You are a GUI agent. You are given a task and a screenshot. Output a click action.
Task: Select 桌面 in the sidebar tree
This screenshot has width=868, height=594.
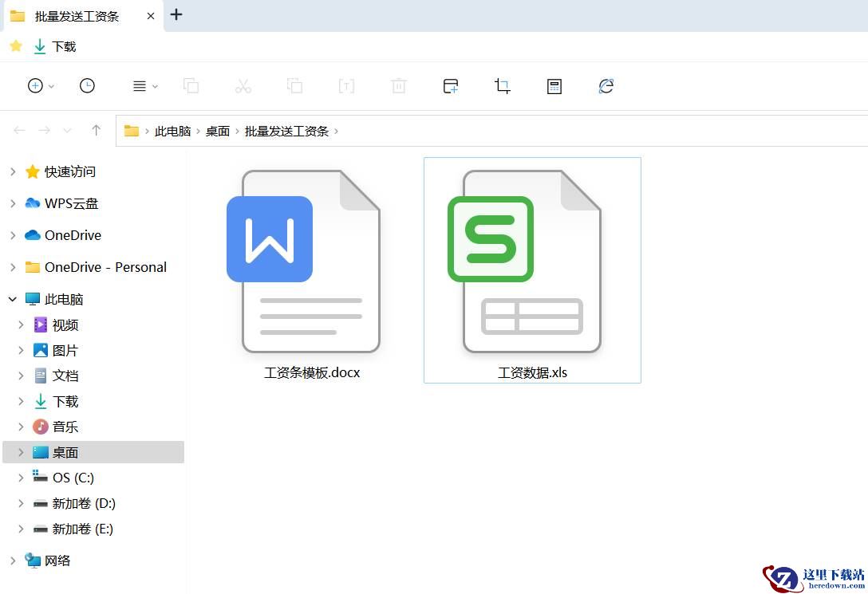(x=93, y=452)
